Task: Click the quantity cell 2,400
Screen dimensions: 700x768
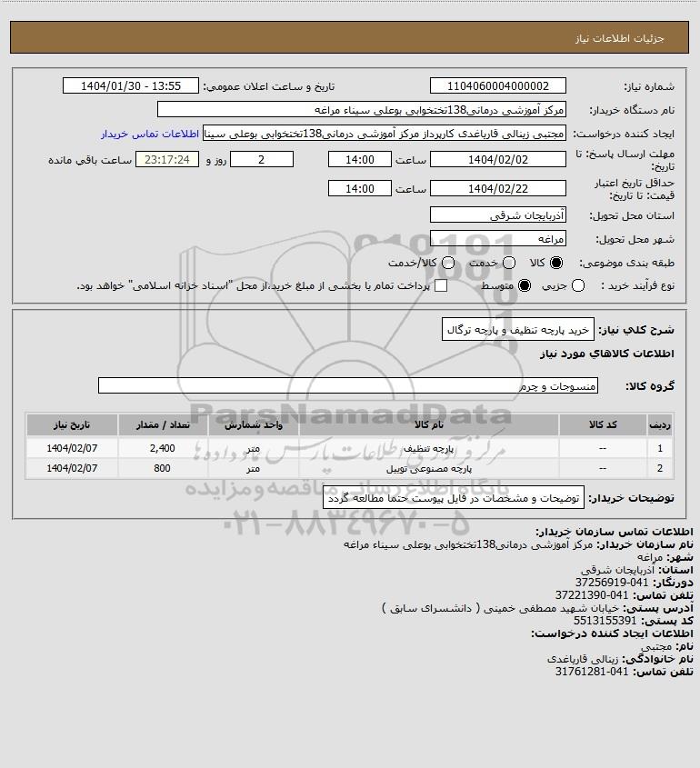Action: pos(163,448)
